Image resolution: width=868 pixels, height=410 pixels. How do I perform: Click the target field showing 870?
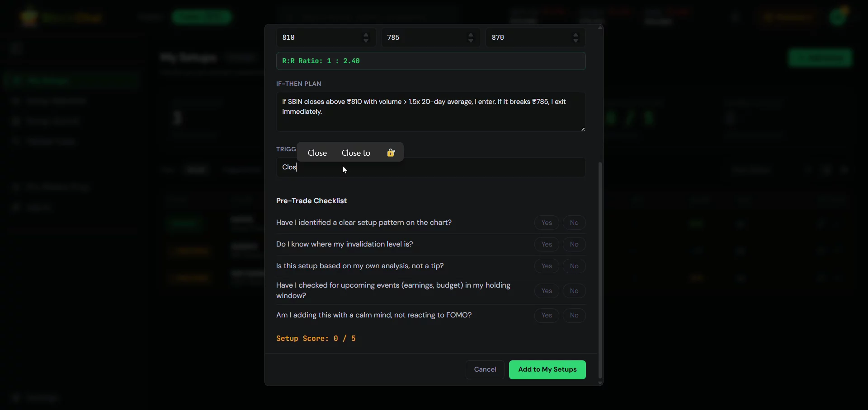tap(535, 37)
